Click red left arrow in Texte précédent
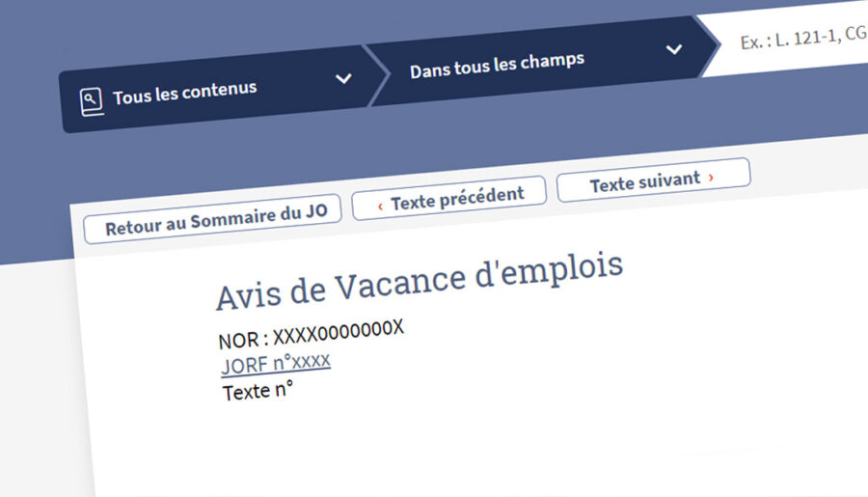The width and height of the screenshot is (868, 497). point(380,207)
